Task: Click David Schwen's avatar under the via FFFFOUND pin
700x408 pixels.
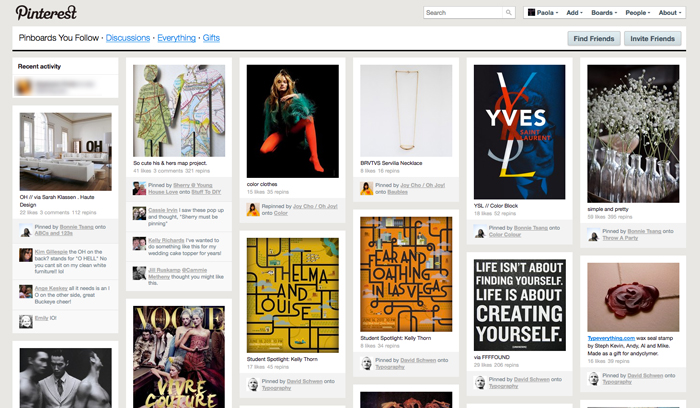Action: (x=480, y=383)
